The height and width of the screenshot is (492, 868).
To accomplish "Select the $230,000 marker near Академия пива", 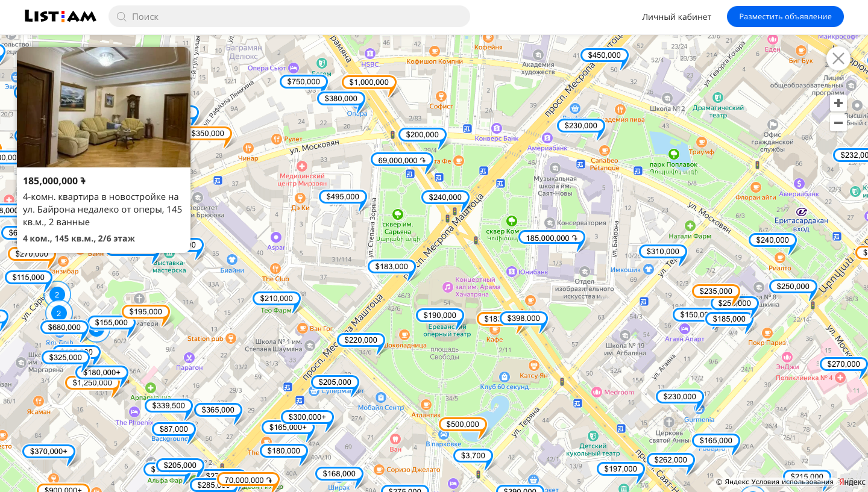I will 581,126.
